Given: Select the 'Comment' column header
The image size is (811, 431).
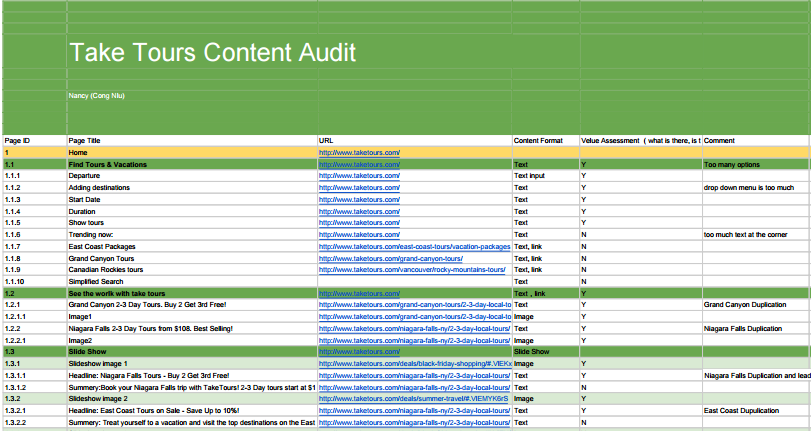Looking at the screenshot, I should point(756,141).
